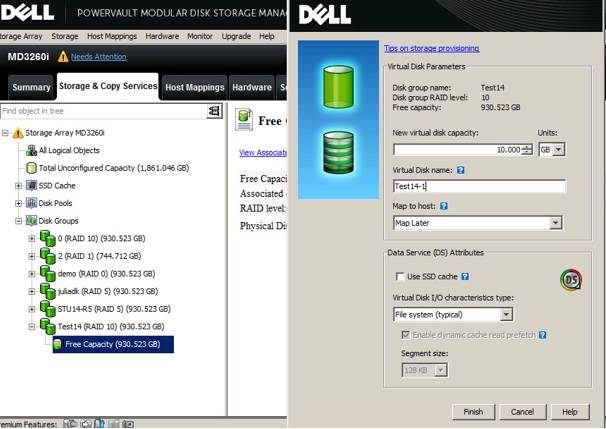This screenshot has width=606, height=429.
Task: Click the Free Capacity cylinder icon in tree
Action: [58, 344]
